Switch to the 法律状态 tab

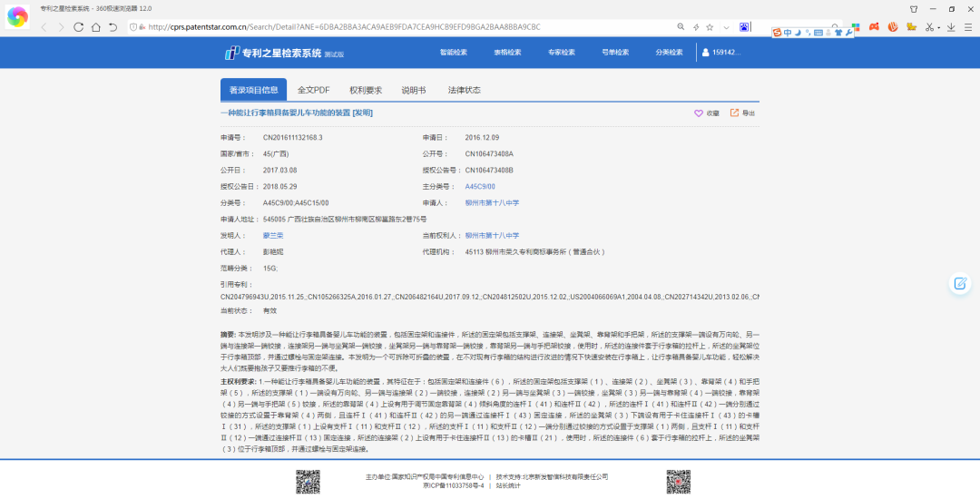pyautogui.click(x=464, y=90)
